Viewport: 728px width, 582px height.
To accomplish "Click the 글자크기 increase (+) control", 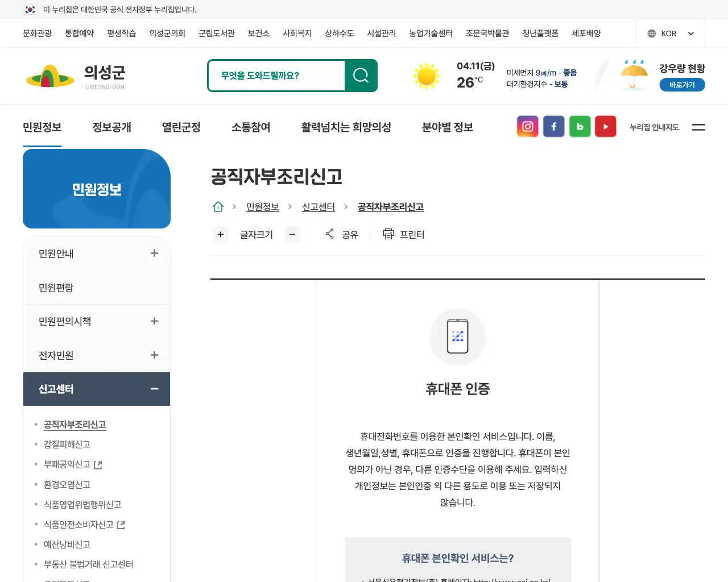I will tap(221, 234).
